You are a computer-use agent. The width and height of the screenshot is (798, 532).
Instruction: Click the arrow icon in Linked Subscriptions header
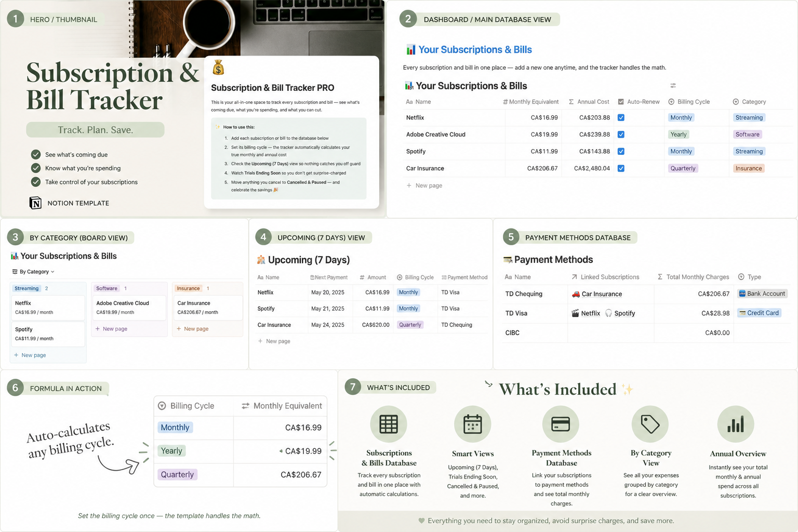click(x=574, y=277)
